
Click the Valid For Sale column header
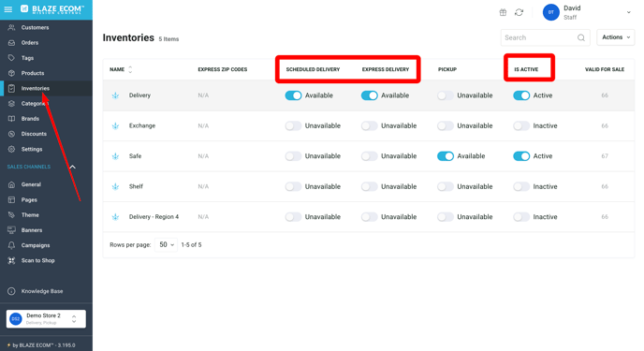point(605,70)
